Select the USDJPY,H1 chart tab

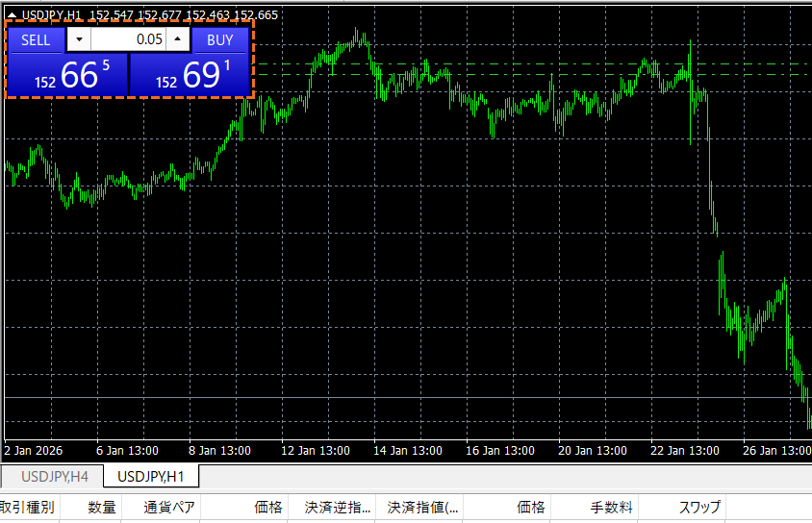[151, 476]
